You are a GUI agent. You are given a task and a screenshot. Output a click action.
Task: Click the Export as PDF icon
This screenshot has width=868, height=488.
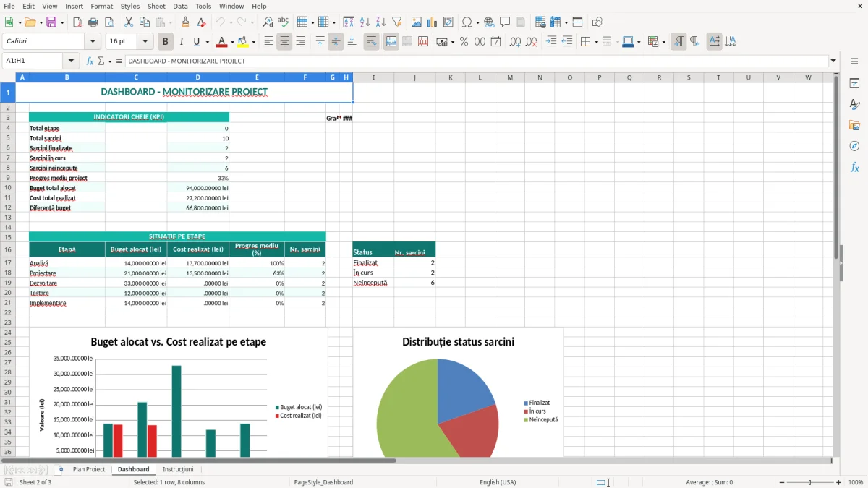tap(77, 22)
